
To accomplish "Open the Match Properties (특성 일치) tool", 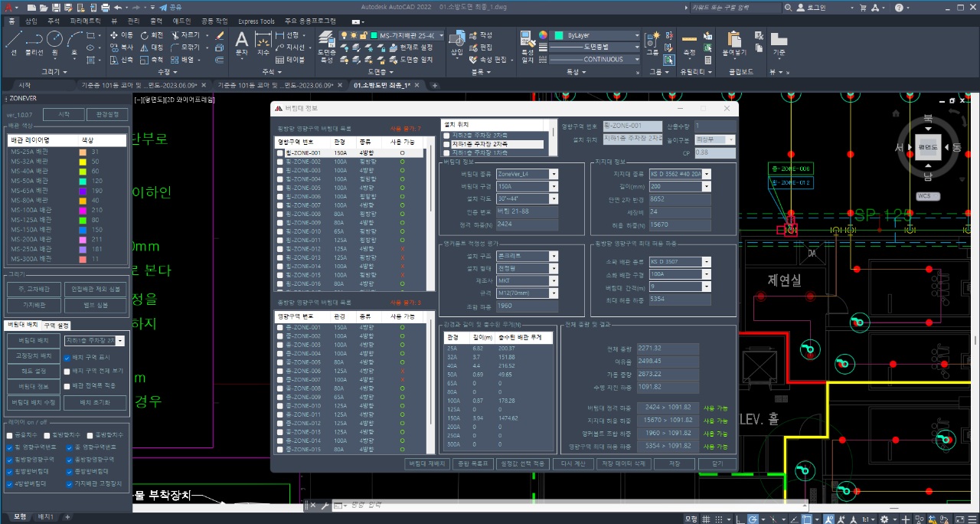I will (x=528, y=47).
